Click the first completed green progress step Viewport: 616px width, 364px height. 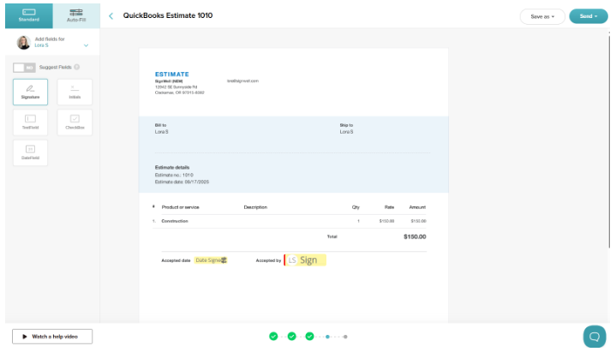coord(273,337)
